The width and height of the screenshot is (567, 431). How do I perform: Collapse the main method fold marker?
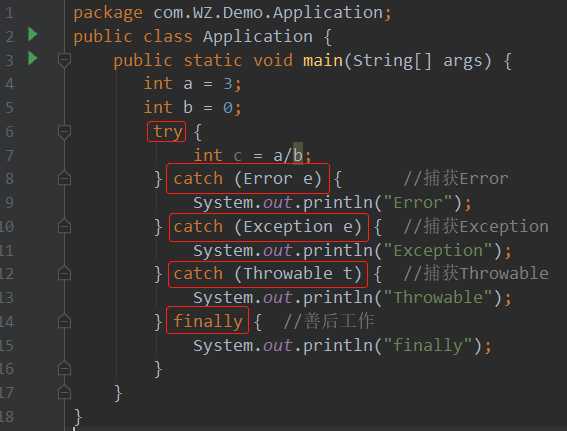pos(64,60)
